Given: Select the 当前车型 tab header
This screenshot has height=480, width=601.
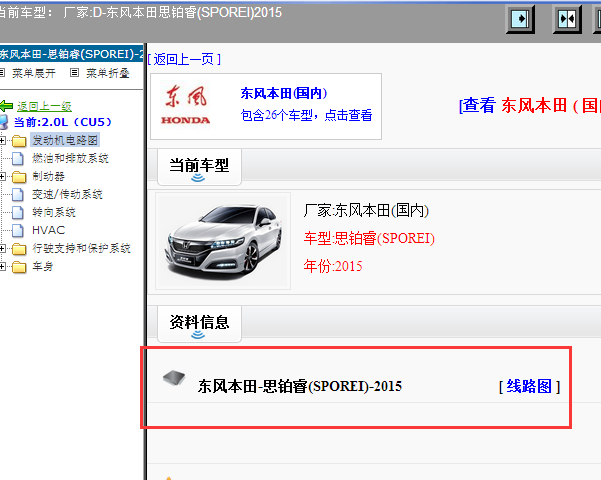Looking at the screenshot, I should (199, 167).
